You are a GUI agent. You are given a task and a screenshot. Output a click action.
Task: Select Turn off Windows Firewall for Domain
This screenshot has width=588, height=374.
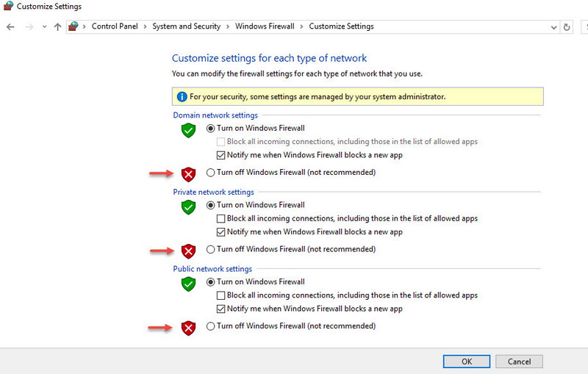click(x=211, y=173)
